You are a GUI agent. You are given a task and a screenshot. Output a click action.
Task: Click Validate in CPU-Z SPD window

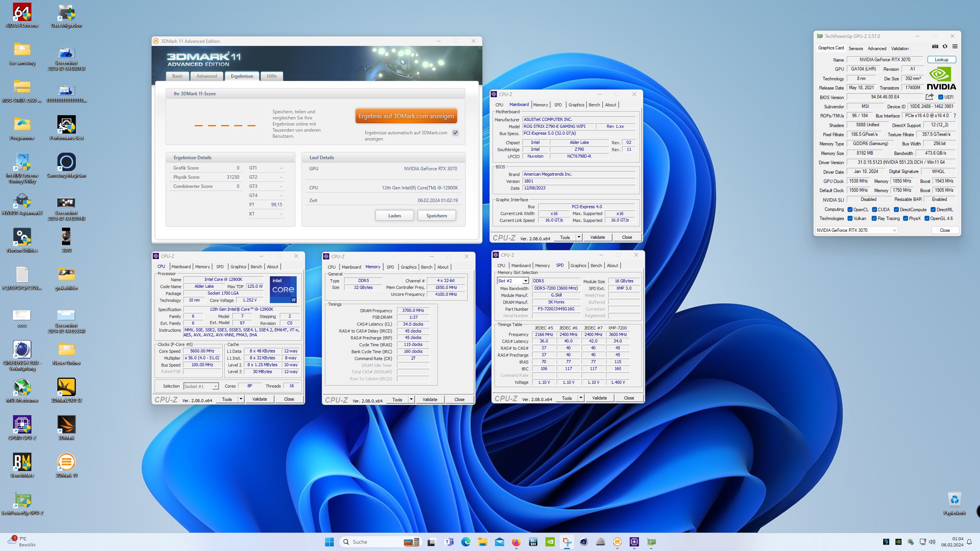pyautogui.click(x=599, y=398)
